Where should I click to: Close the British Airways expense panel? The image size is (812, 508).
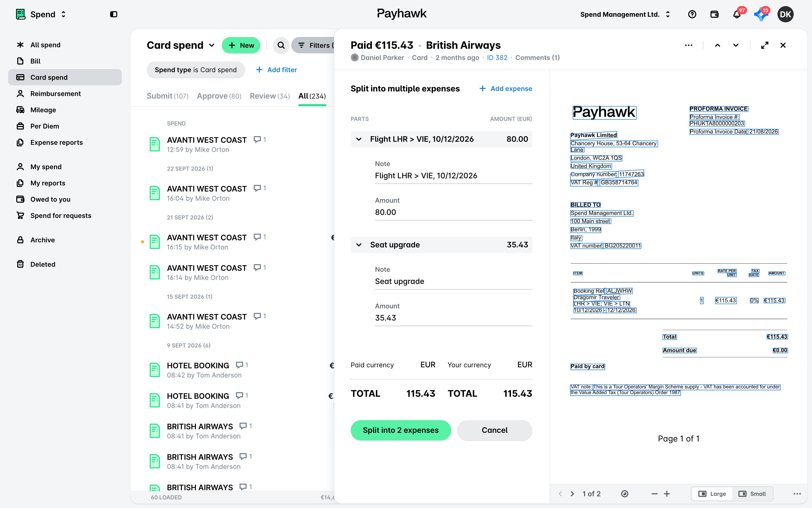(x=783, y=45)
